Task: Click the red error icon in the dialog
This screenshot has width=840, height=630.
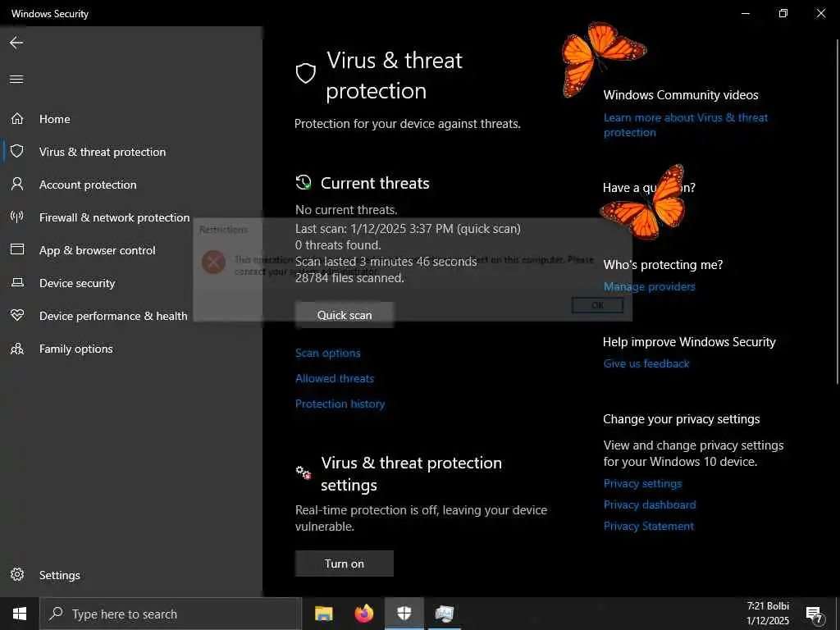Action: [x=213, y=262]
